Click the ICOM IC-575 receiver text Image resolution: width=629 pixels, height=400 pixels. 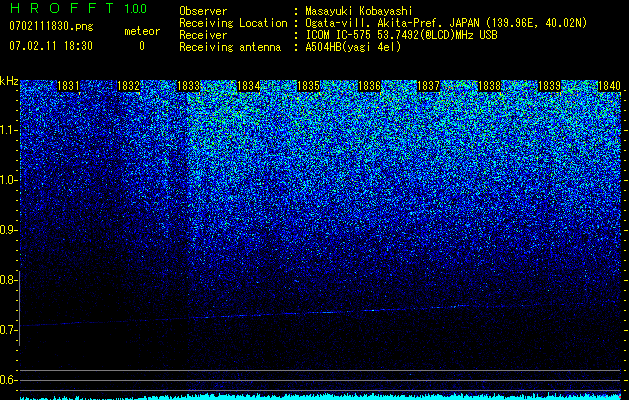[402, 35]
